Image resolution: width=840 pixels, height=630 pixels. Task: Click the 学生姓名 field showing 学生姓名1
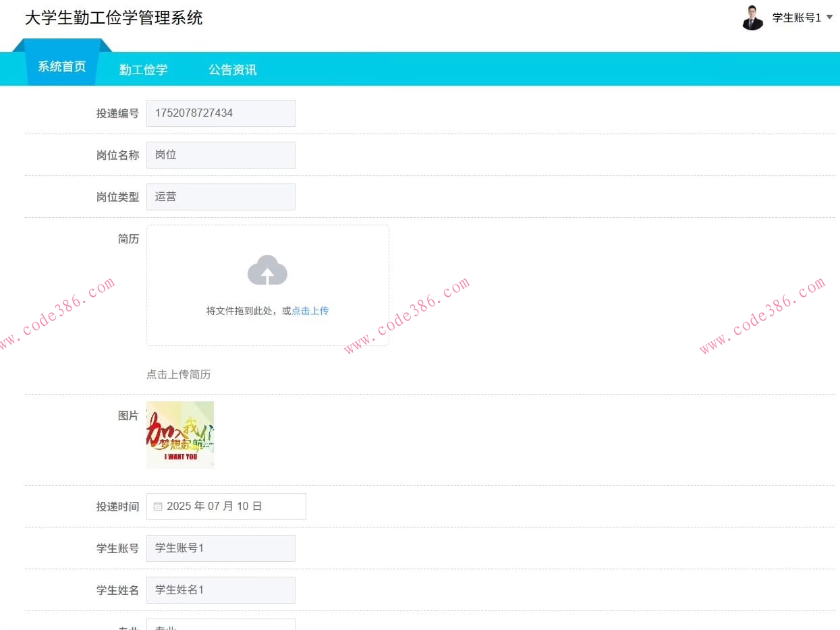coord(221,590)
